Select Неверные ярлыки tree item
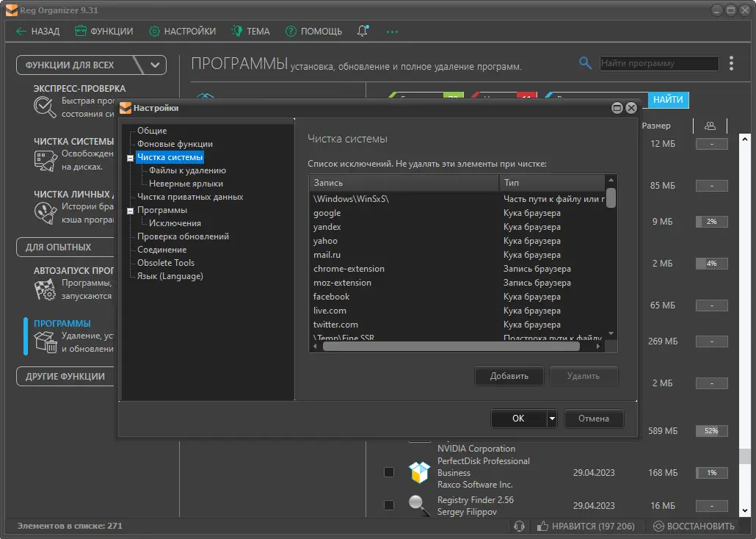Image resolution: width=756 pixels, height=539 pixels. pyautogui.click(x=186, y=184)
